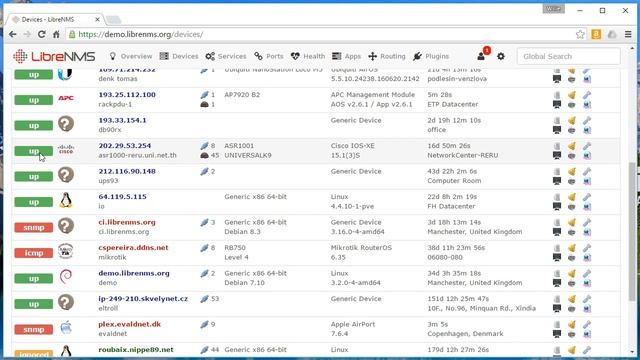Click the icmp status badge for cspereira.ddns.net
Screen dimensions: 640x360
[x=33, y=253]
